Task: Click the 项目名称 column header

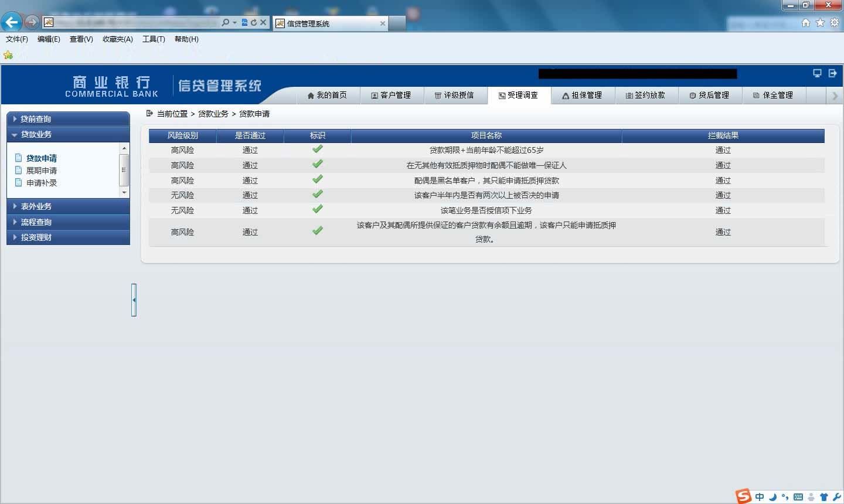Action: 486,135
